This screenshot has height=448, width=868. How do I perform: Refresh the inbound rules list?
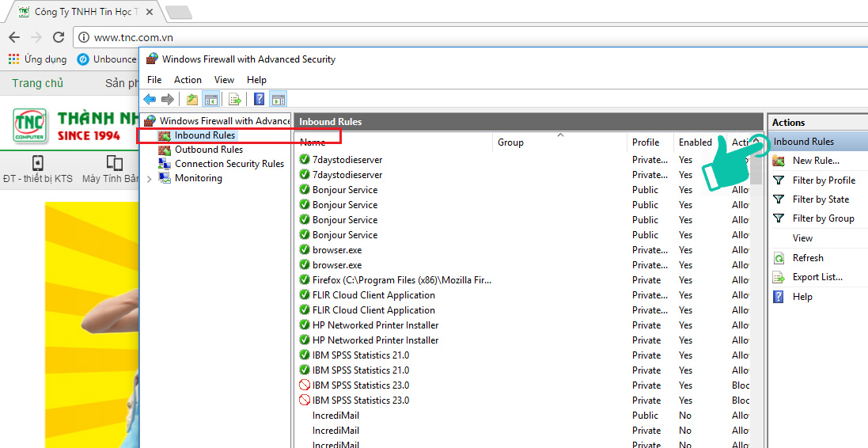(x=808, y=257)
